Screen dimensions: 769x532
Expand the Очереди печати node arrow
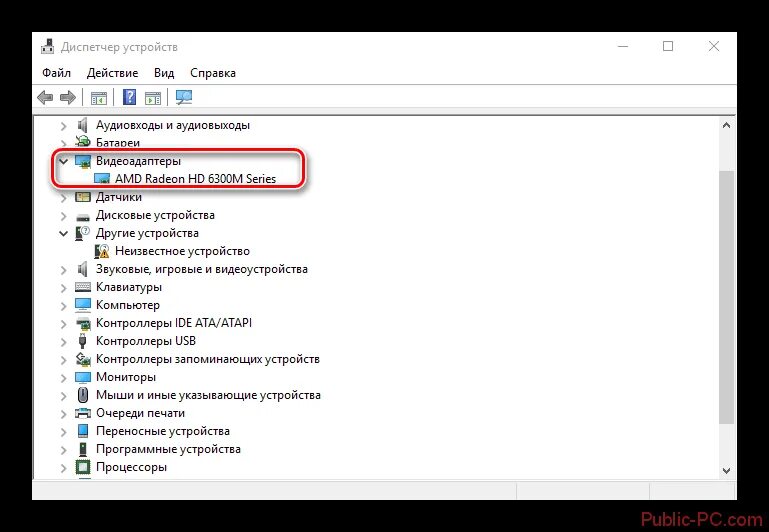(63, 414)
